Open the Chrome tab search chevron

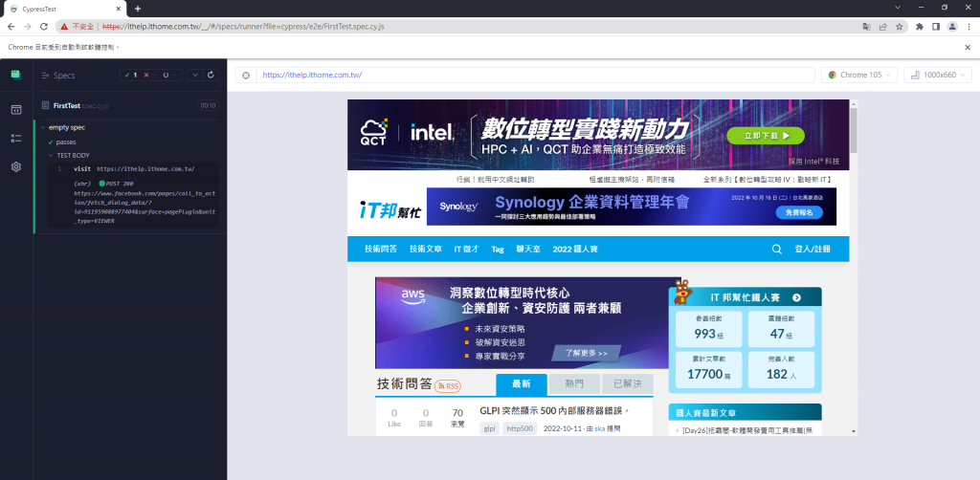click(898, 8)
